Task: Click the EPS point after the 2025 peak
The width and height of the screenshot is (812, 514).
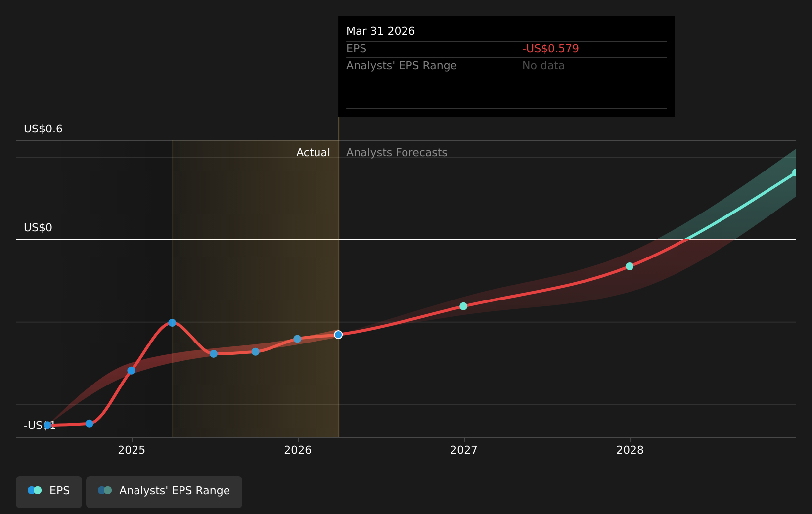Action: pyautogui.click(x=214, y=354)
